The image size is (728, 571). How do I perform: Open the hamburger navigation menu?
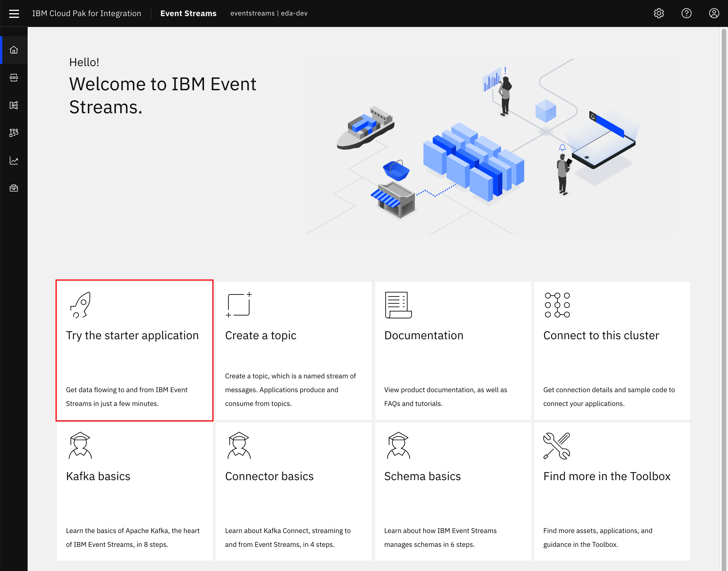14,14
